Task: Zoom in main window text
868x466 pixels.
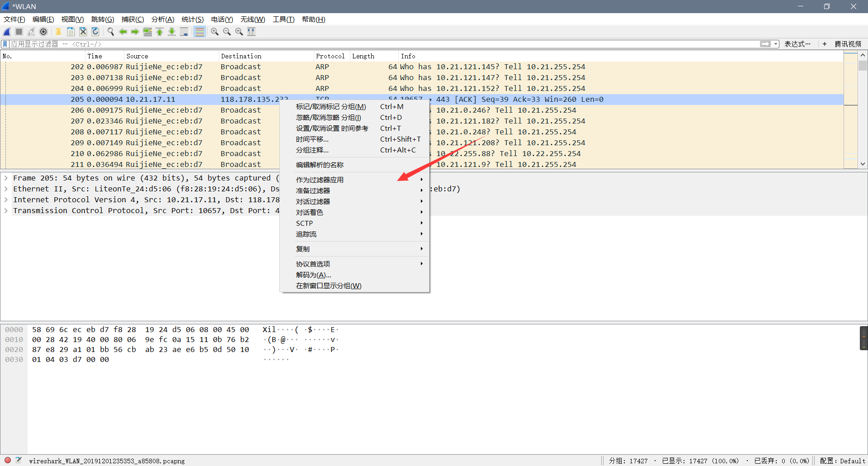Action: (x=215, y=32)
